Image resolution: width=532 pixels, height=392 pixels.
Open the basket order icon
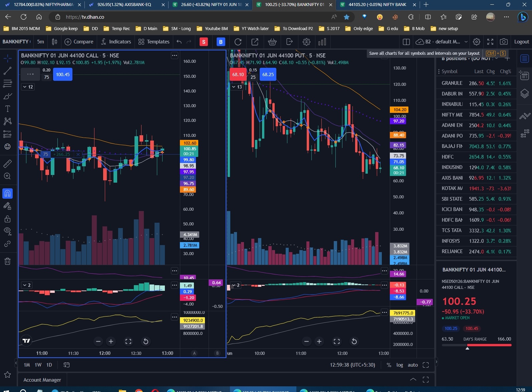pos(272,42)
